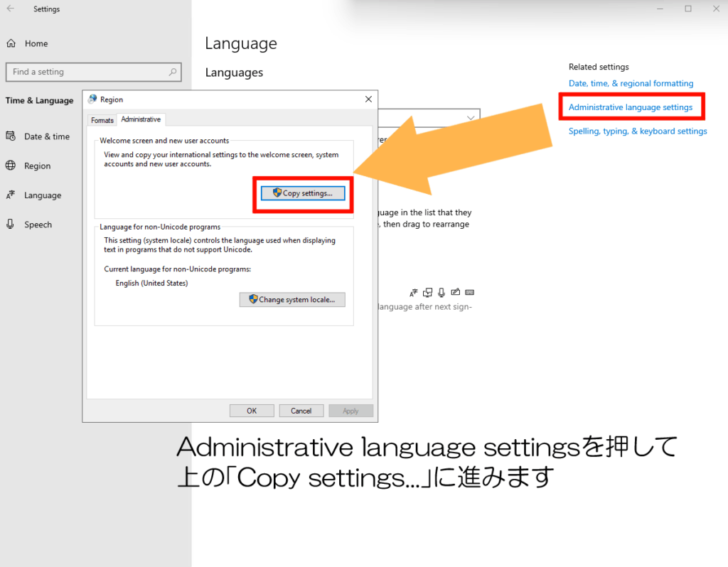Open Administrative language settings link
Image resolution: width=728 pixels, height=567 pixels.
(630, 107)
